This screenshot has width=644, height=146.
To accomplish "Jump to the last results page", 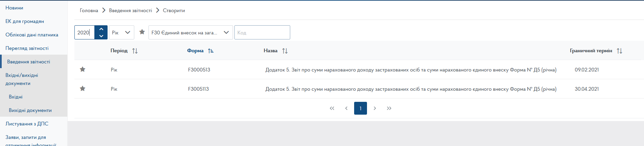I will point(389,108).
